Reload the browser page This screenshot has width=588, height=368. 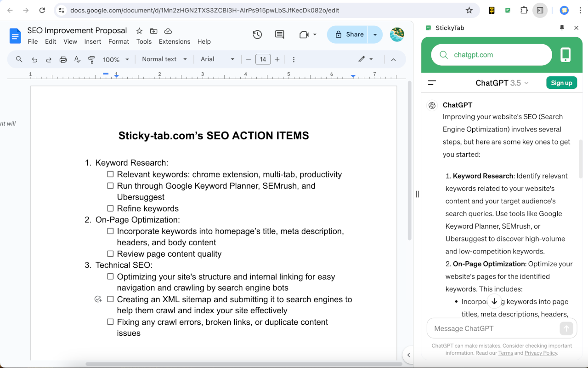42,10
